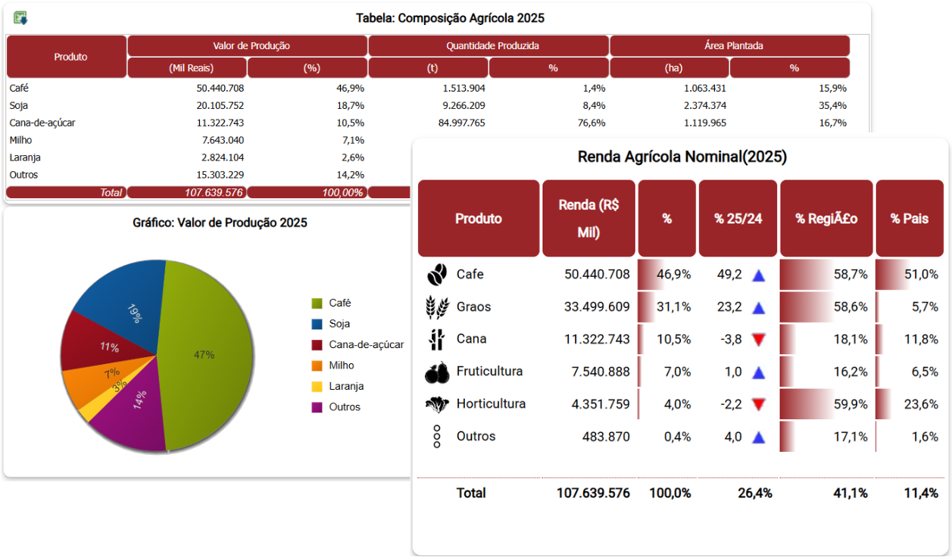
Task: Click the % Pais column header
Action: coord(909,219)
